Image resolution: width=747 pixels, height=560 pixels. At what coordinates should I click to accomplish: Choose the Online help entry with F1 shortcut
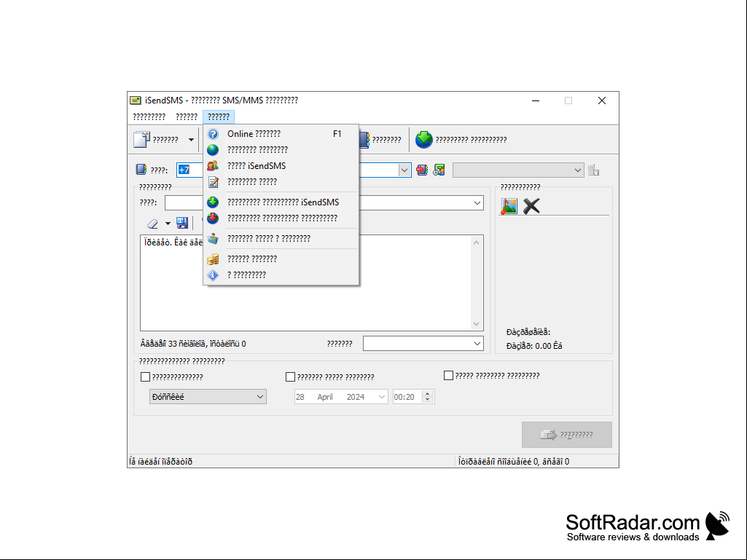[281, 134]
